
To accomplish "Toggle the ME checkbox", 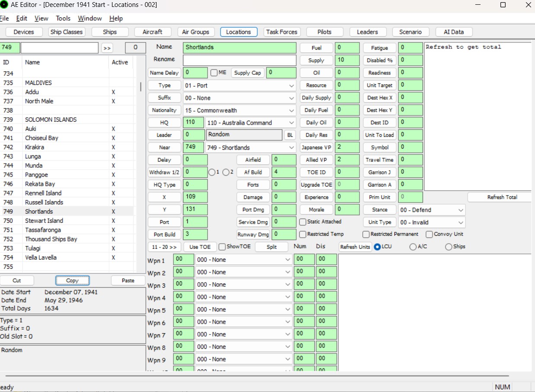I will pyautogui.click(x=214, y=73).
